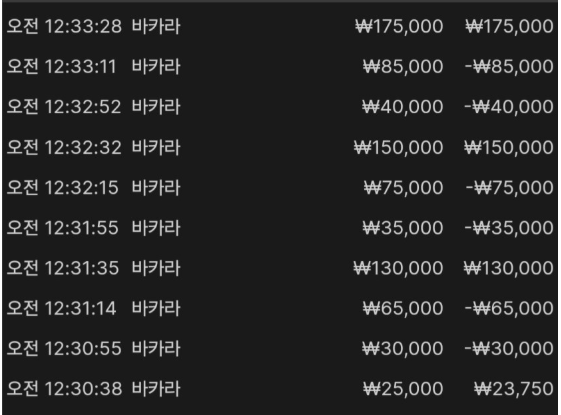Select the row timestamped 12:32:52
This screenshot has width=561, height=415.
coord(280,107)
